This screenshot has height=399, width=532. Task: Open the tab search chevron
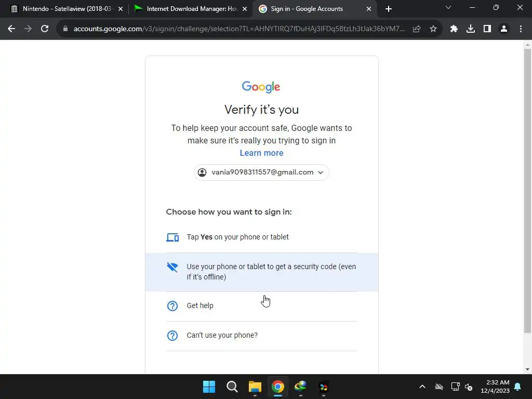[448, 7]
